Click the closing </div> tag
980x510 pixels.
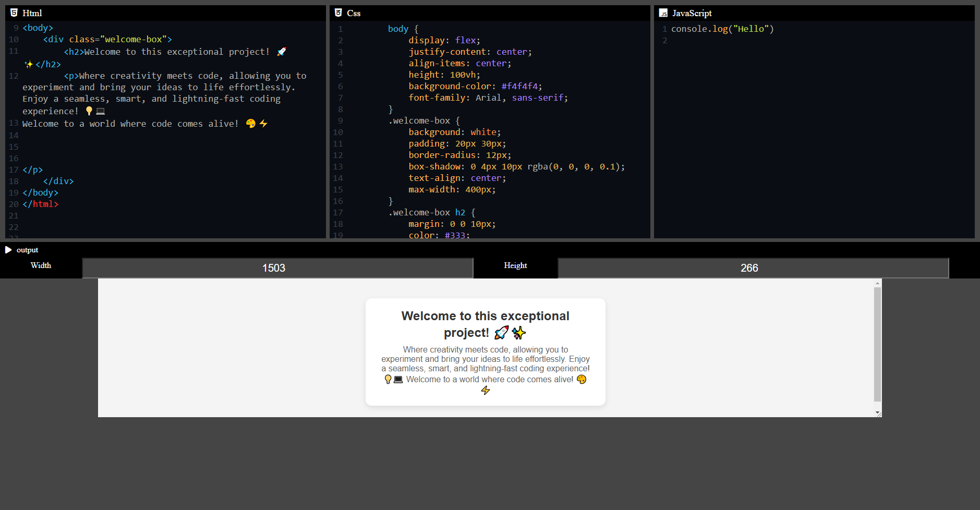coord(58,181)
